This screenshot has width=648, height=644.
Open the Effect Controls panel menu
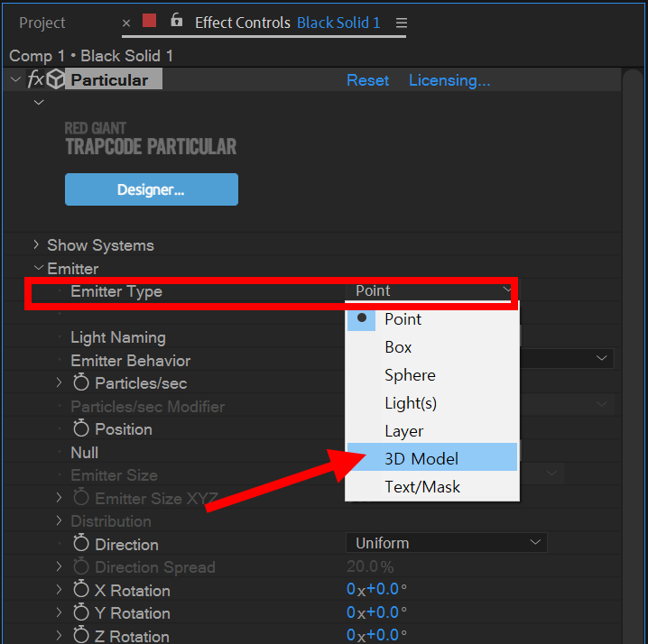point(402,23)
